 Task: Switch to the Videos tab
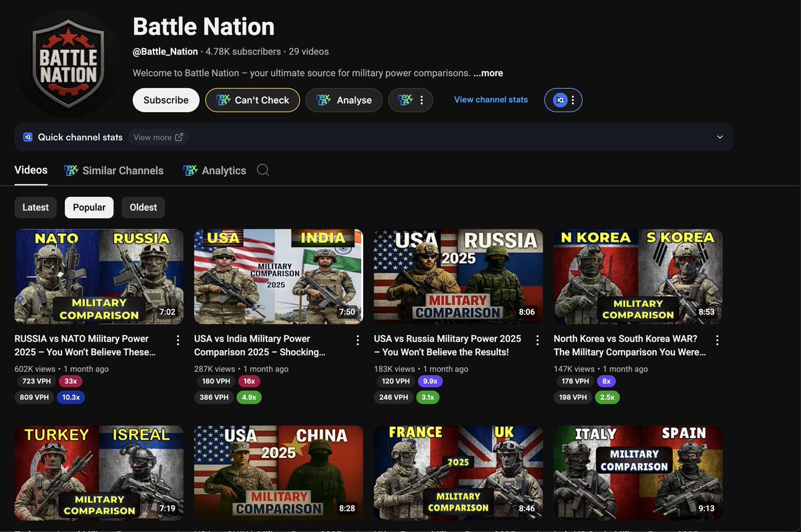click(x=31, y=170)
